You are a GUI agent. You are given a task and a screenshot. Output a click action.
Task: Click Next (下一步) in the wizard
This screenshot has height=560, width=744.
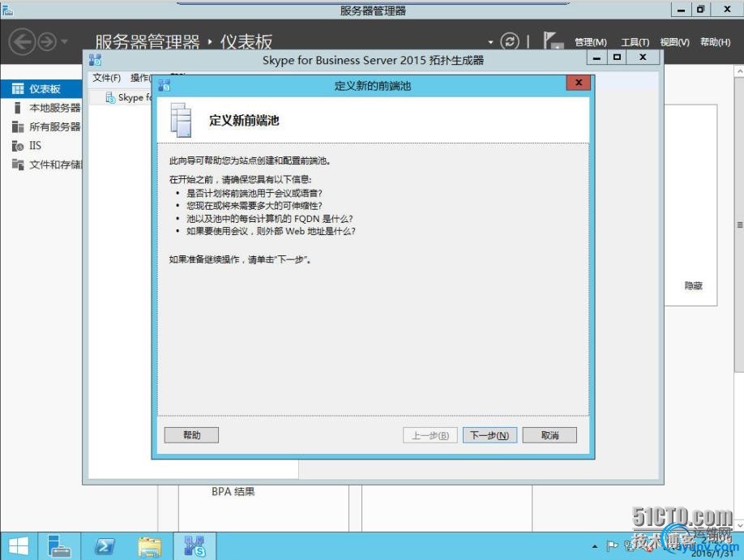click(490, 435)
